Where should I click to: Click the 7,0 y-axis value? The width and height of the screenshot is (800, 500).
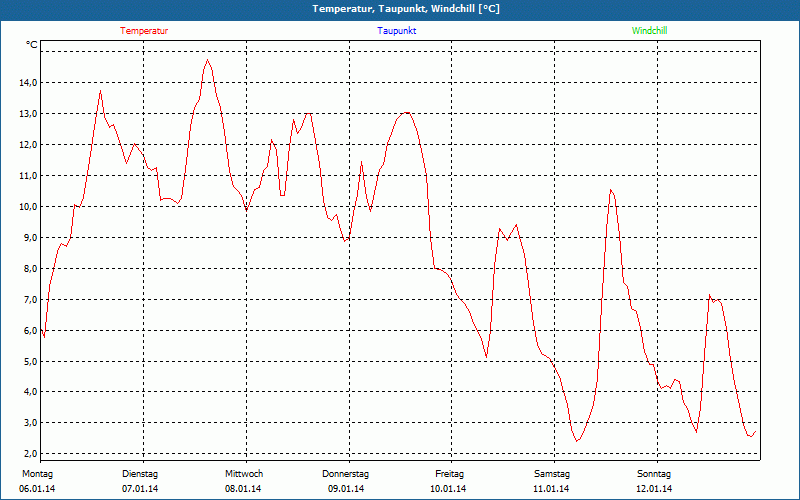point(31,299)
